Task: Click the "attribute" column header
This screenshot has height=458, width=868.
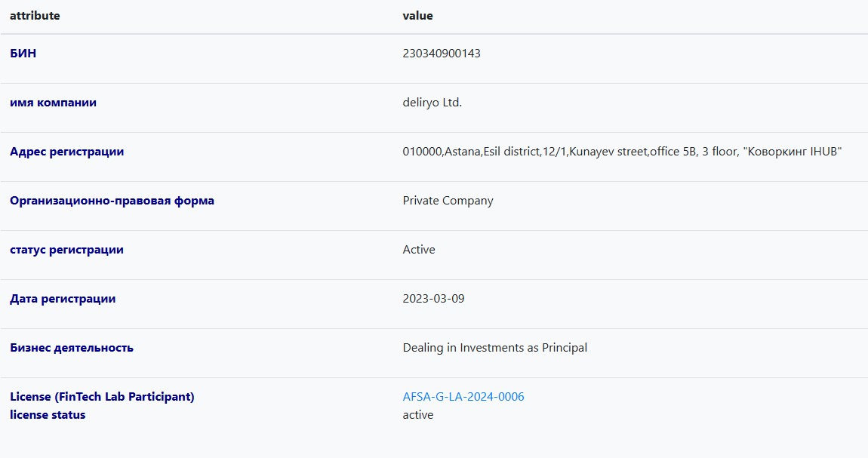Action: [35, 16]
